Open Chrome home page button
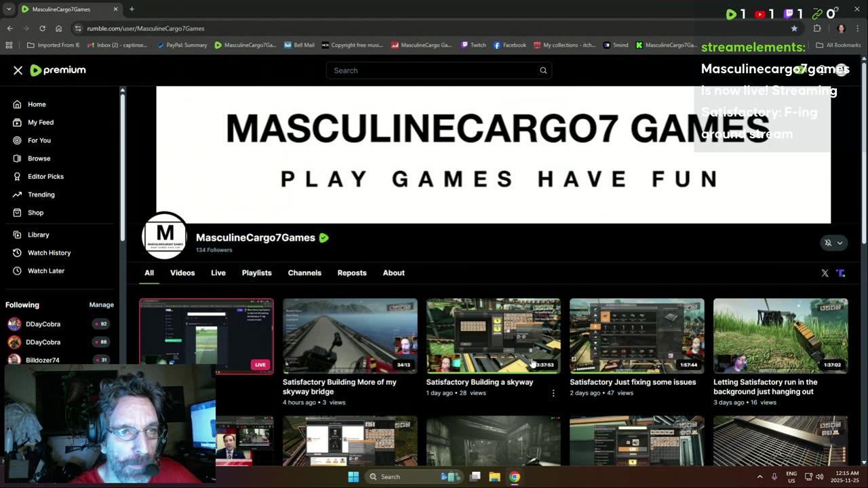868x488 pixels. pos(58,28)
